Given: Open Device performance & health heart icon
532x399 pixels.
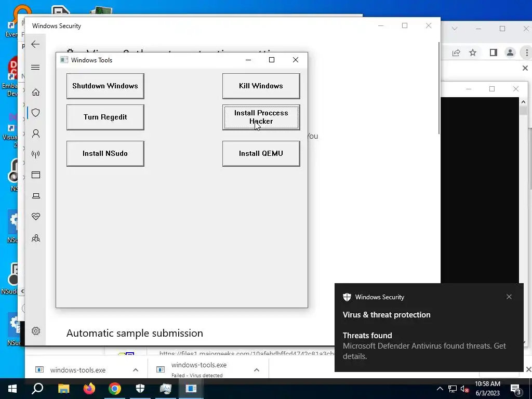Looking at the screenshot, I should click(x=36, y=217).
